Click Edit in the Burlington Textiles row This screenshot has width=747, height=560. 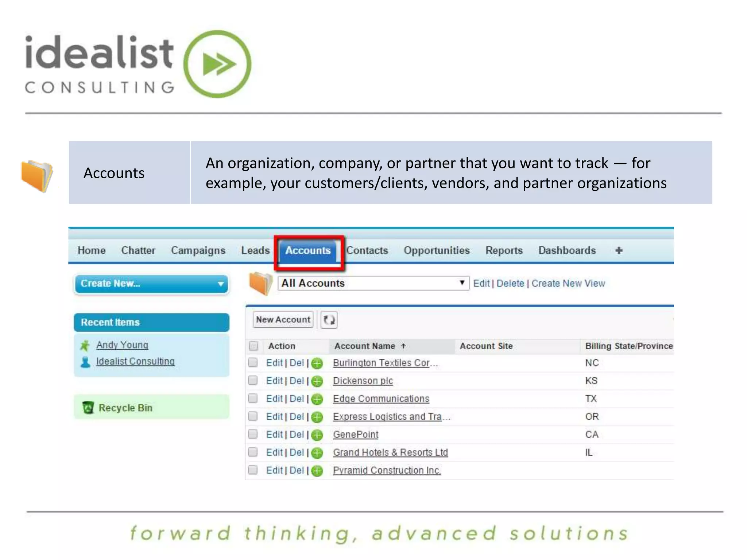coord(274,363)
